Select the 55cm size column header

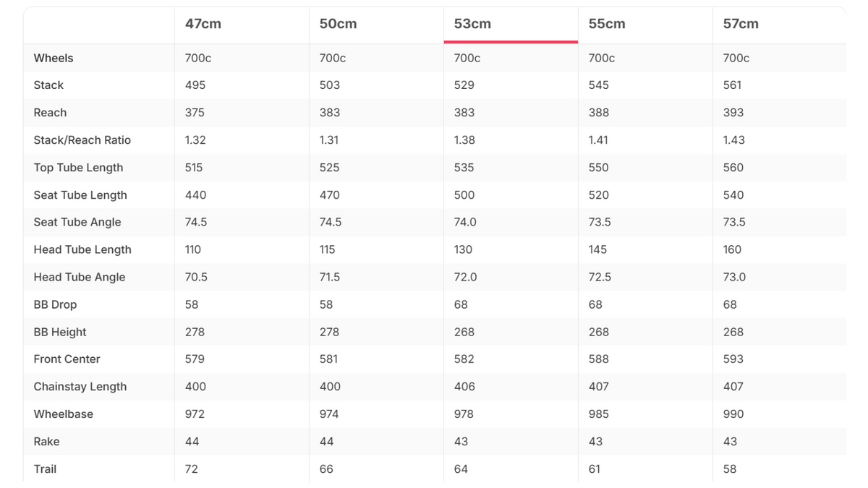pyautogui.click(x=607, y=24)
